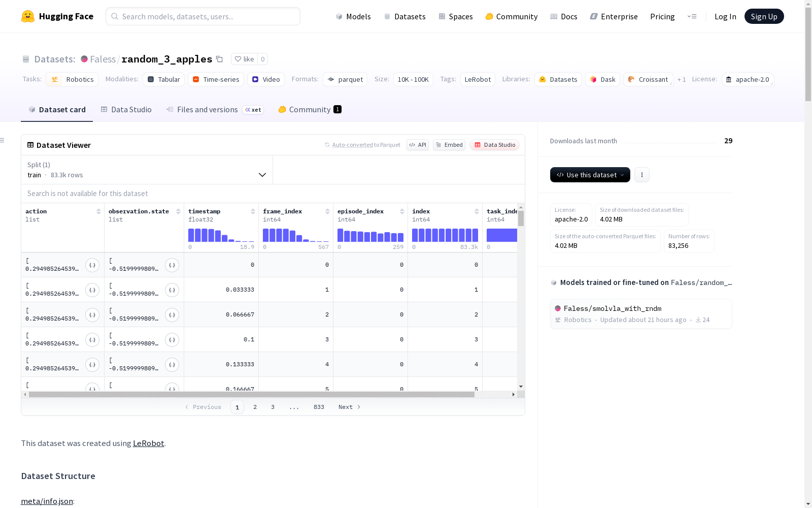Go to Models in the top navigation
The image size is (812, 508).
coord(353,16)
